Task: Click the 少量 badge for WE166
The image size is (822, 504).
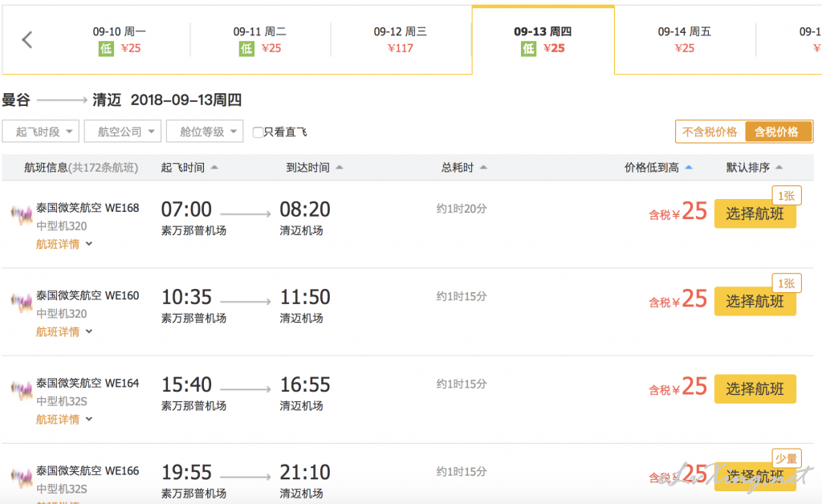Action: pyautogui.click(x=787, y=458)
